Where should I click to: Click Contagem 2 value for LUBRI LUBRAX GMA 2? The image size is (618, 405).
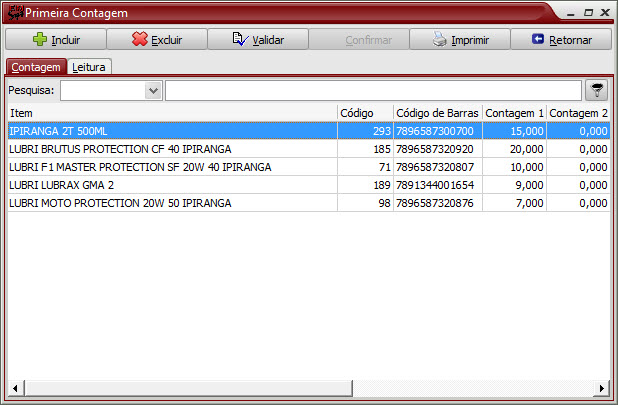[x=578, y=185]
